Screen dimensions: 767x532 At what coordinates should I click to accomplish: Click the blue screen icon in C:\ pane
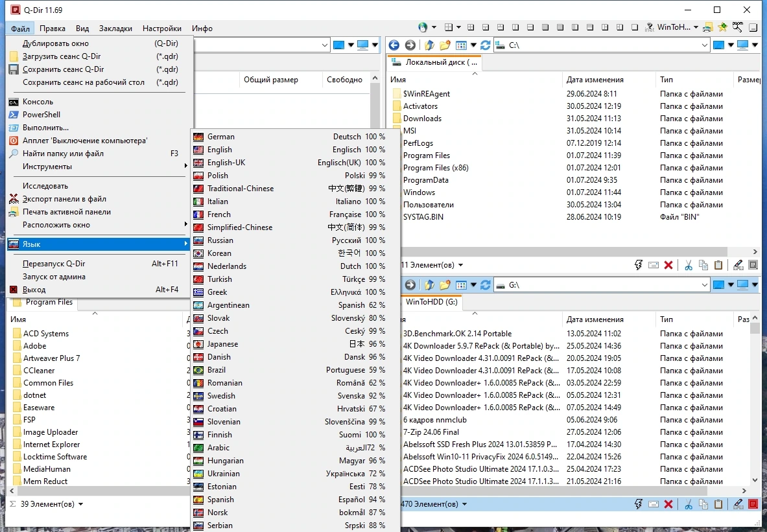[718, 45]
